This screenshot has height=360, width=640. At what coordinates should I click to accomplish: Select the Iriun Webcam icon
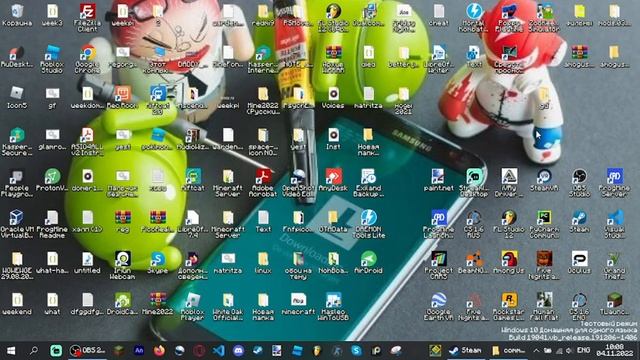click(x=122, y=265)
